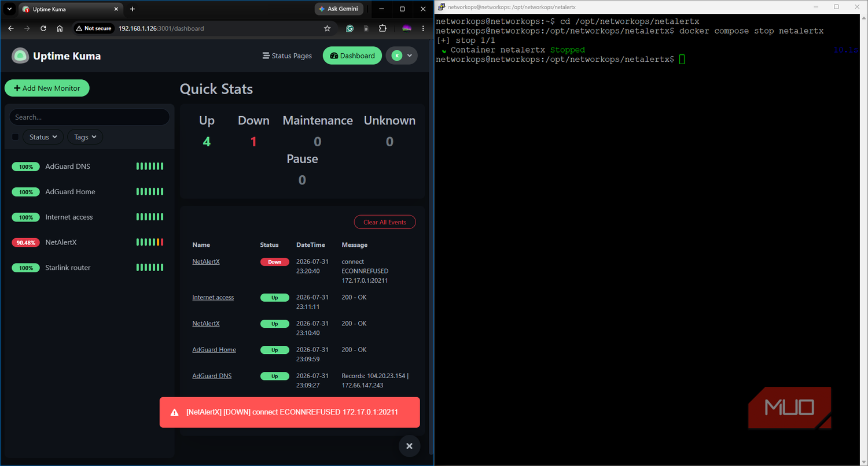The image size is (868, 466).
Task: Dismiss all toasts with the round X button
Action: coord(409,446)
